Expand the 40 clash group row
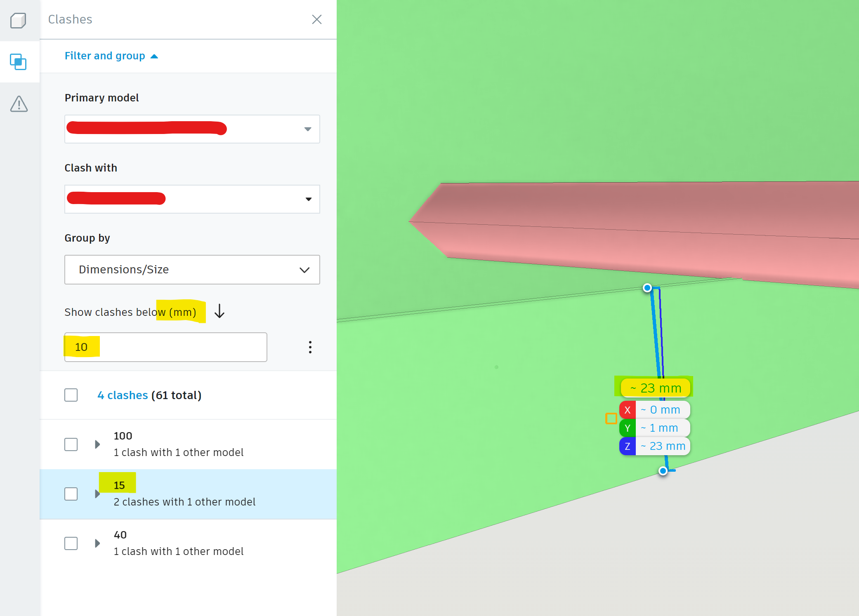Screen dimensions: 859x616 click(x=97, y=543)
